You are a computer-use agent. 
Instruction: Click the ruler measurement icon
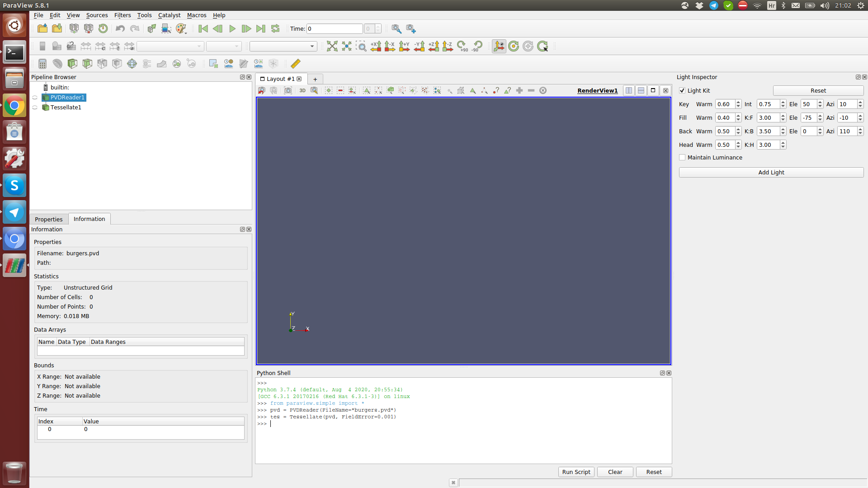[x=295, y=64]
